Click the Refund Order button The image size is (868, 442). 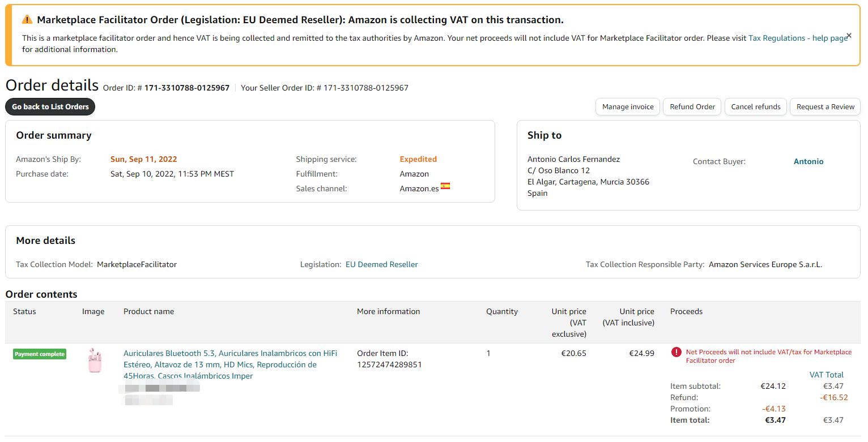coord(692,106)
